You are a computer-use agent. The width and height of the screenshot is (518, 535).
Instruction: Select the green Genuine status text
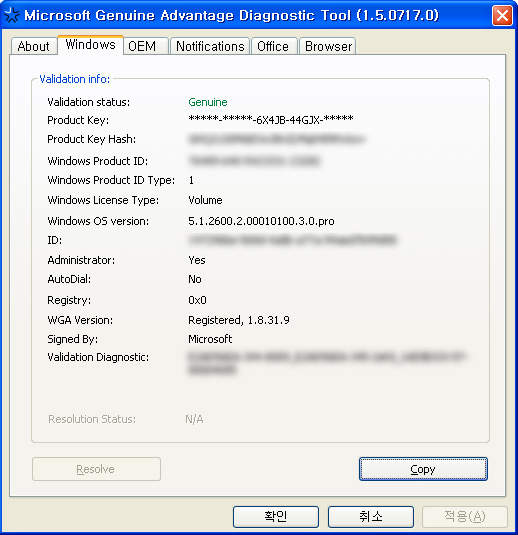[x=208, y=102]
